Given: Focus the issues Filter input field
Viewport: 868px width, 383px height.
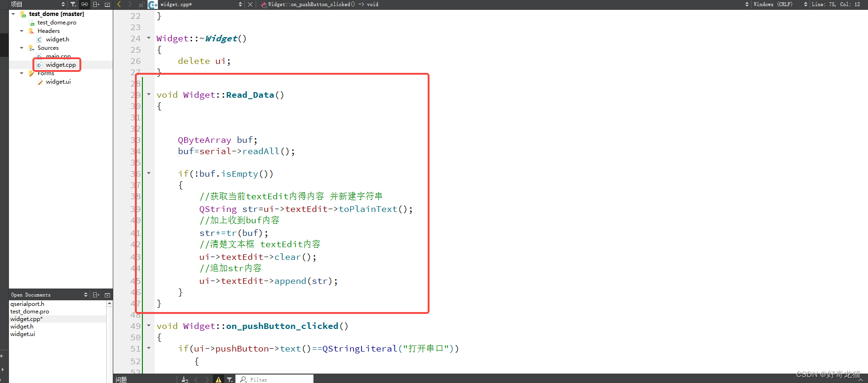Looking at the screenshot, I should (275, 379).
